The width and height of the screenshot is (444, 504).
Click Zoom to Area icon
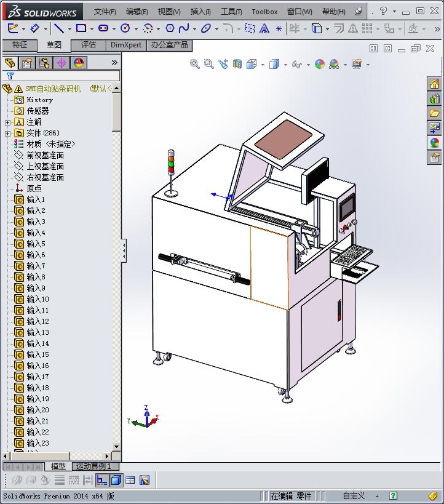tap(209, 64)
